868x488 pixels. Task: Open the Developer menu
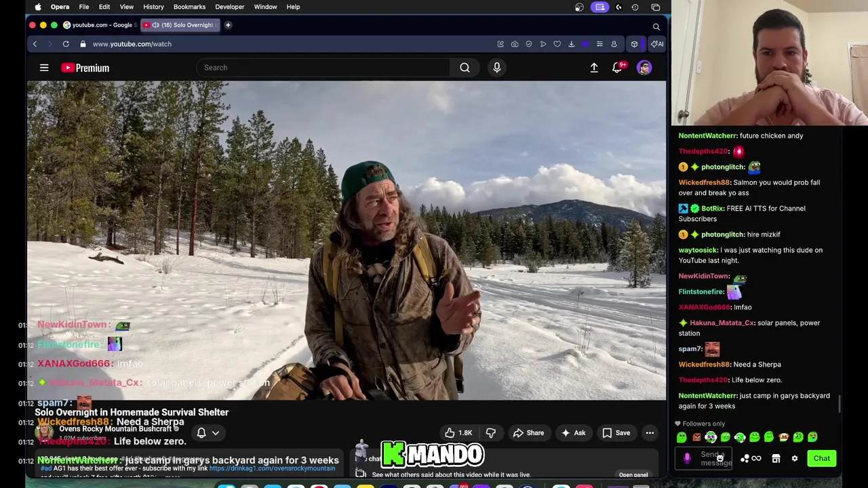click(229, 7)
